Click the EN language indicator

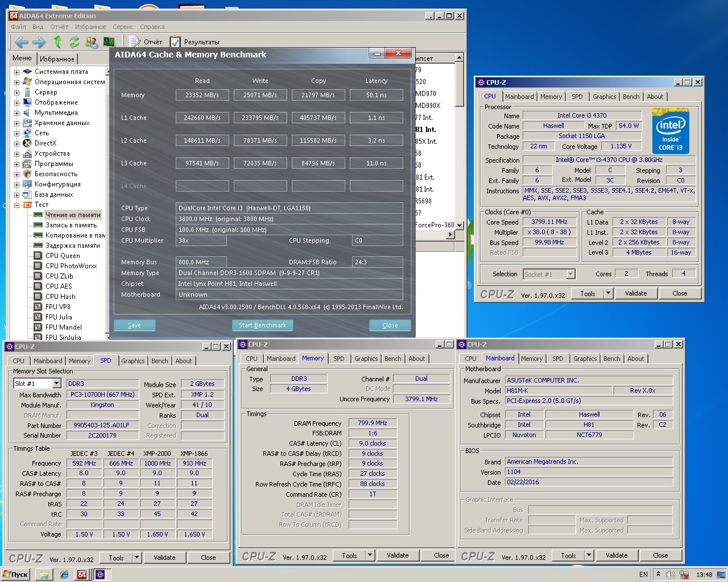pos(643,575)
